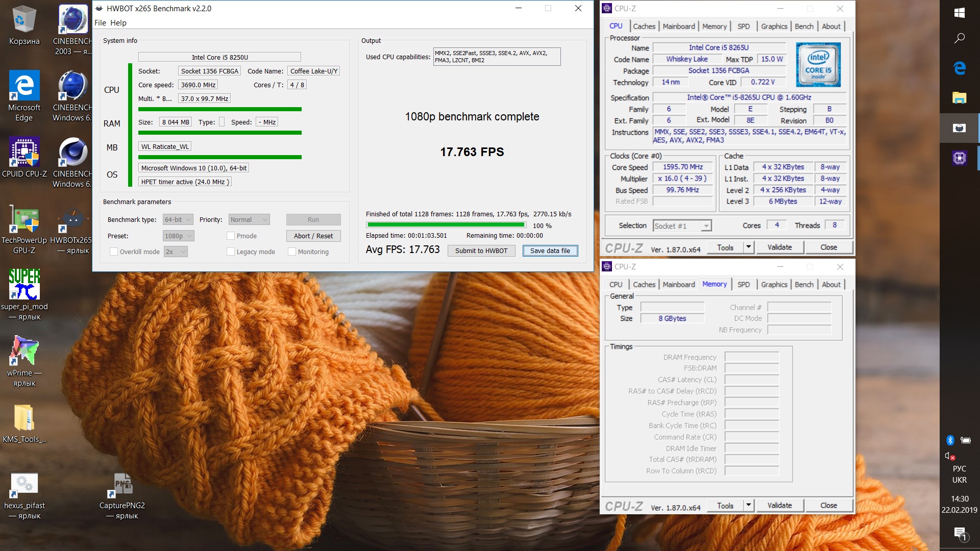
Task: Click Tools button in upper CPU-Z
Action: coord(725,247)
